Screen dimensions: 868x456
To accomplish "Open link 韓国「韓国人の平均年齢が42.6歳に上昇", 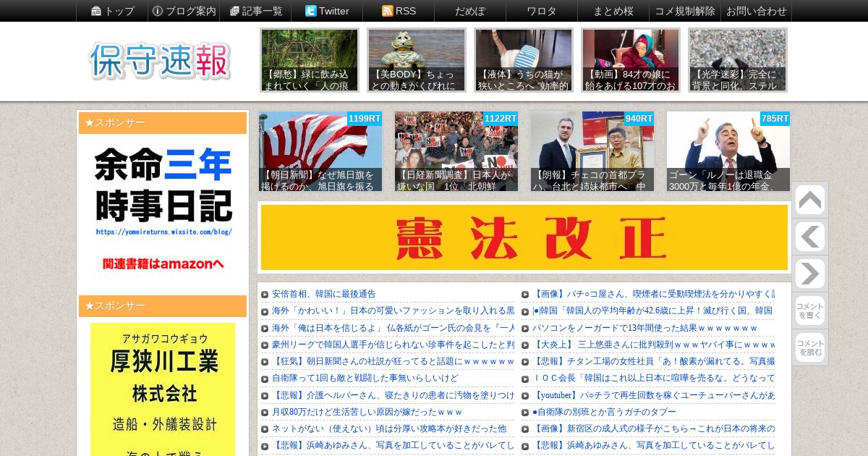I will [653, 311].
